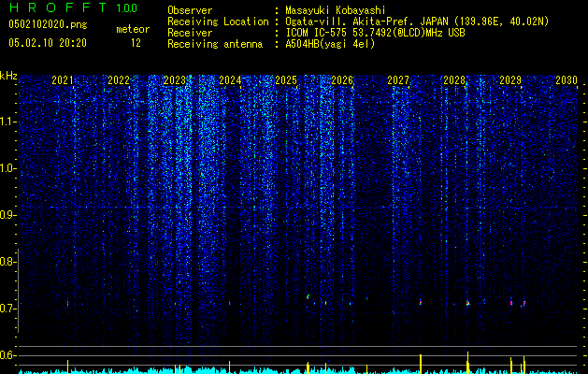Click the Receiving antenna label
Image resolution: width=588 pixels, height=374 pixels.
point(215,44)
